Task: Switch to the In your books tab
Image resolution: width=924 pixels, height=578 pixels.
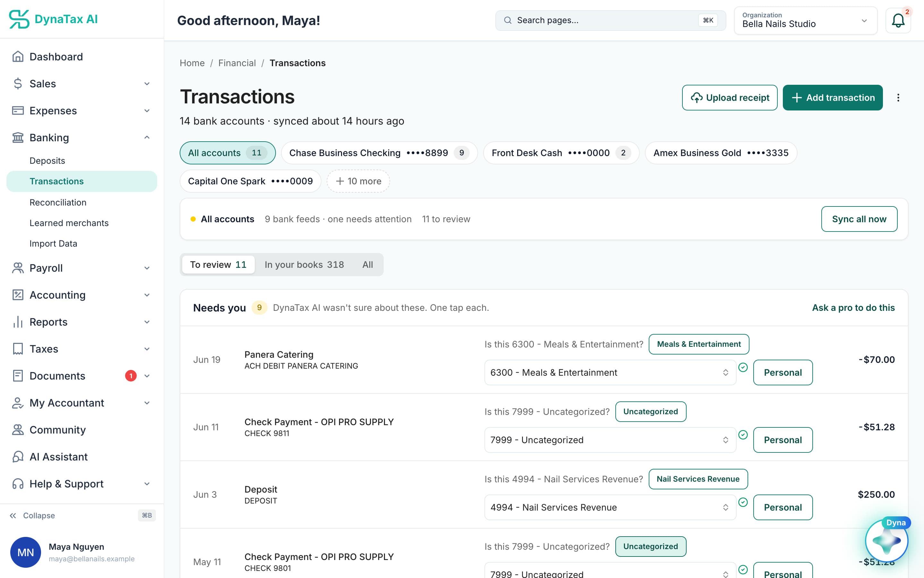Action: pos(304,265)
